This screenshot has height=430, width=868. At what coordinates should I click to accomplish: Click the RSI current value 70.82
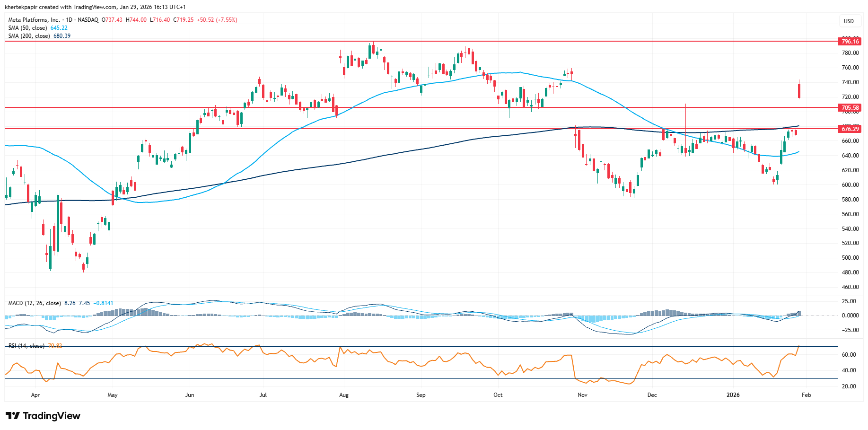click(55, 346)
